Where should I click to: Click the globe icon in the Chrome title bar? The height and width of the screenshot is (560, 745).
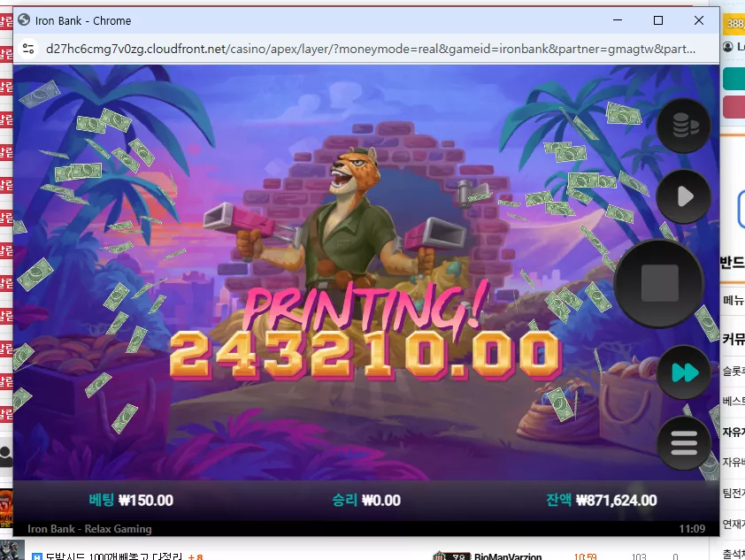coord(24,20)
